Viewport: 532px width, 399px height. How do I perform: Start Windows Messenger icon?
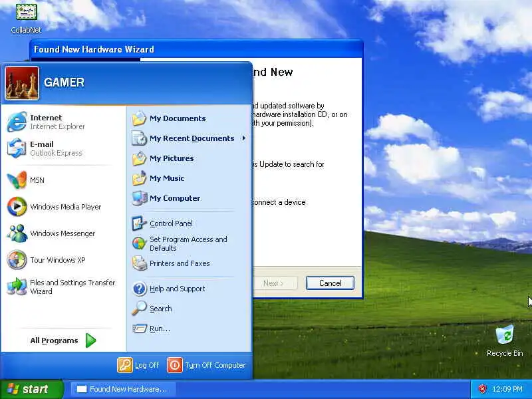click(17, 233)
